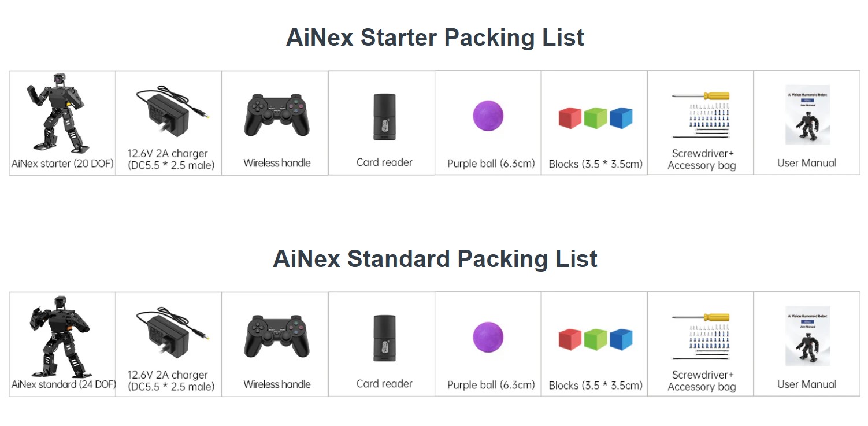This screenshot has height=426, width=868.
Task: Click the wireless handle gamepad in Standard list
Action: 277,336
